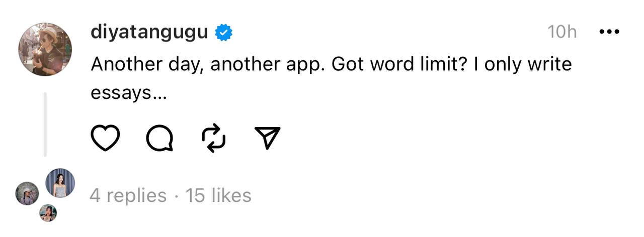Like the post with the heart icon
Viewport: 644px width, 237px height.
pyautogui.click(x=105, y=138)
